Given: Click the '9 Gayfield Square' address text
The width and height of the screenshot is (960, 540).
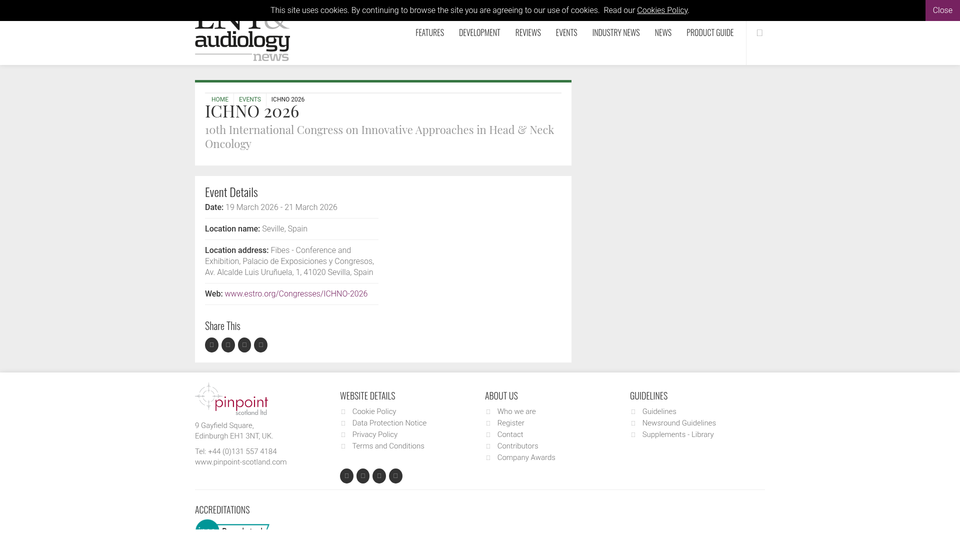Looking at the screenshot, I should tap(224, 426).
